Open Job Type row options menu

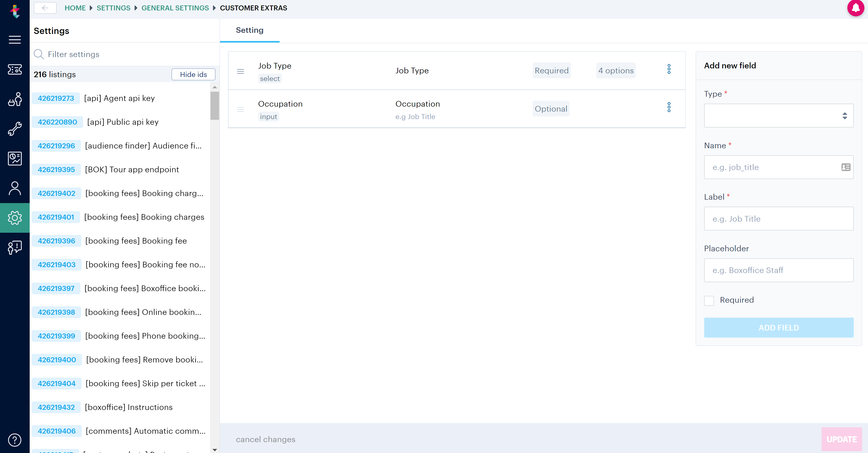(x=669, y=69)
